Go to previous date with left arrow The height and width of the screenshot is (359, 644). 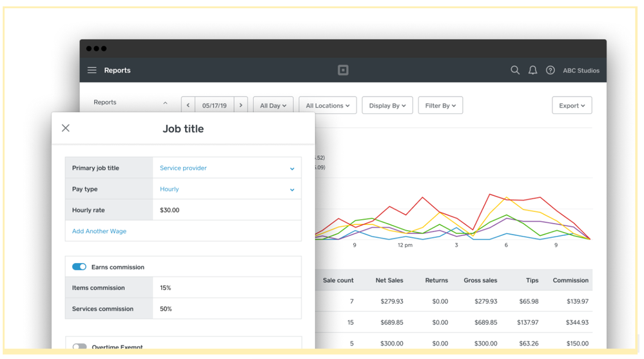point(188,106)
